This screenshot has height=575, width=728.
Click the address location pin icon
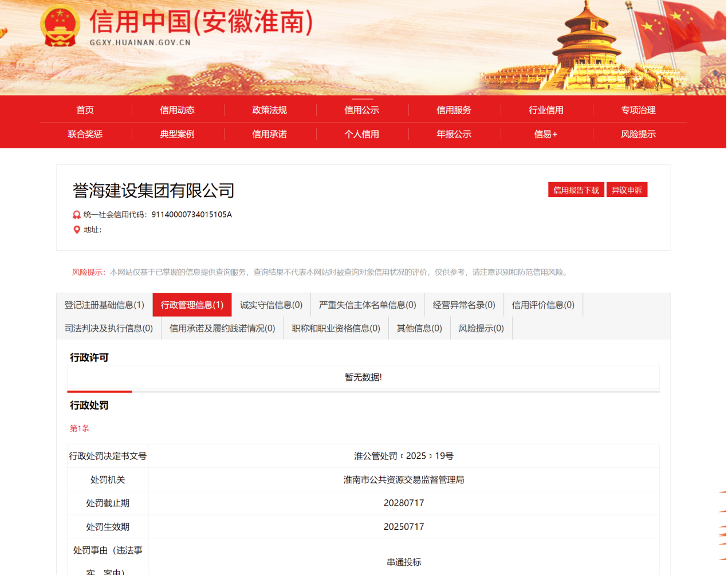pos(77,230)
